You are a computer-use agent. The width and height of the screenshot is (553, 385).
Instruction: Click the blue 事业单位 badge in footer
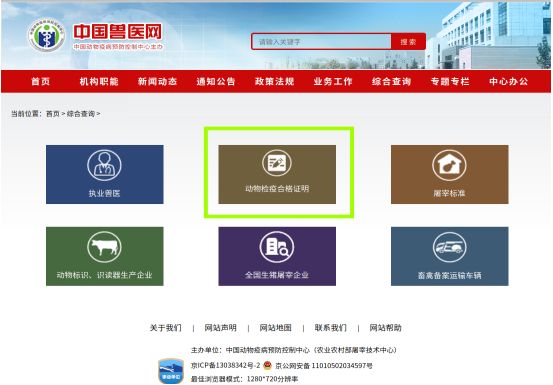tap(171, 371)
